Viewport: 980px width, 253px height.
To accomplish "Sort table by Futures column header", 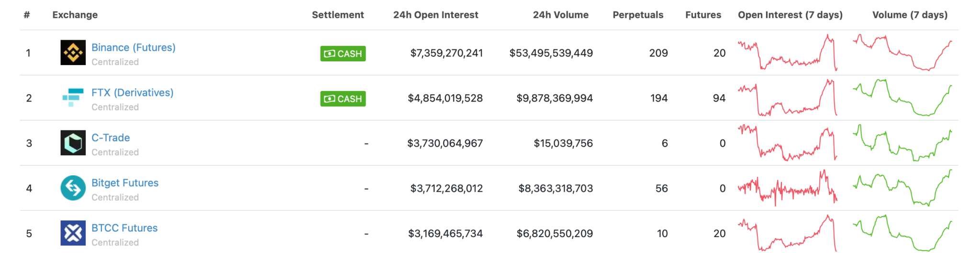I will [703, 15].
